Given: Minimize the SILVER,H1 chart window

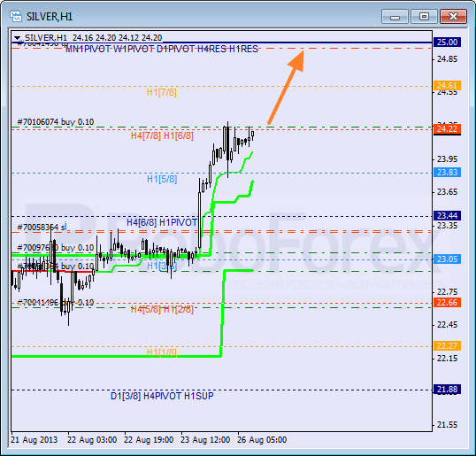Looking at the screenshot, I should [x=395, y=17].
